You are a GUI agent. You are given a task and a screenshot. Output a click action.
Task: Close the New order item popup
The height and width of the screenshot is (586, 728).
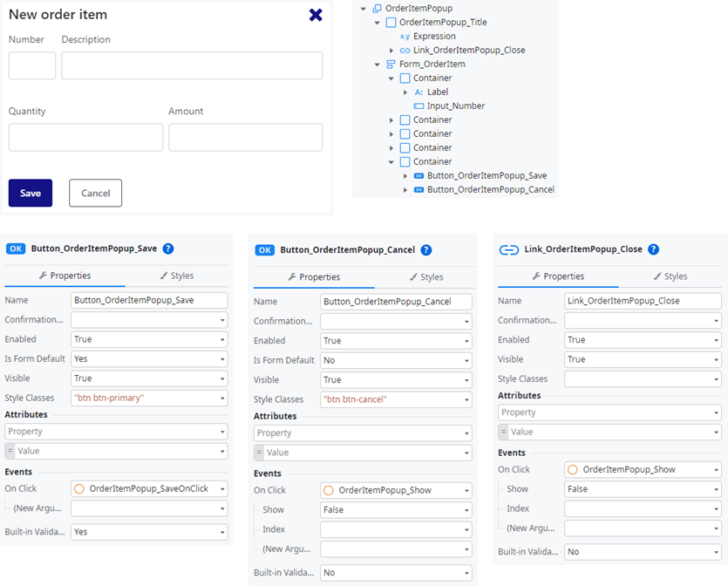tap(316, 15)
